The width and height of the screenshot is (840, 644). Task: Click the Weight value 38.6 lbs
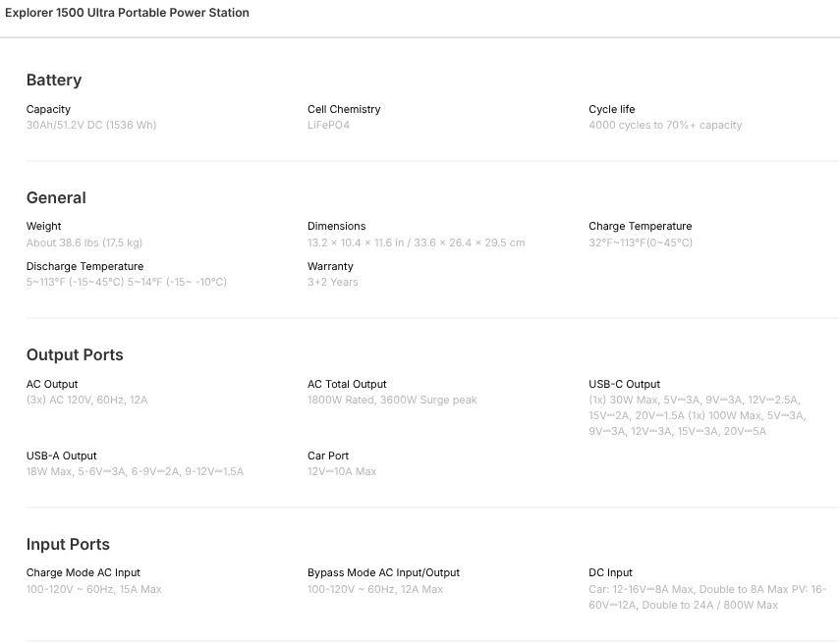tap(84, 242)
